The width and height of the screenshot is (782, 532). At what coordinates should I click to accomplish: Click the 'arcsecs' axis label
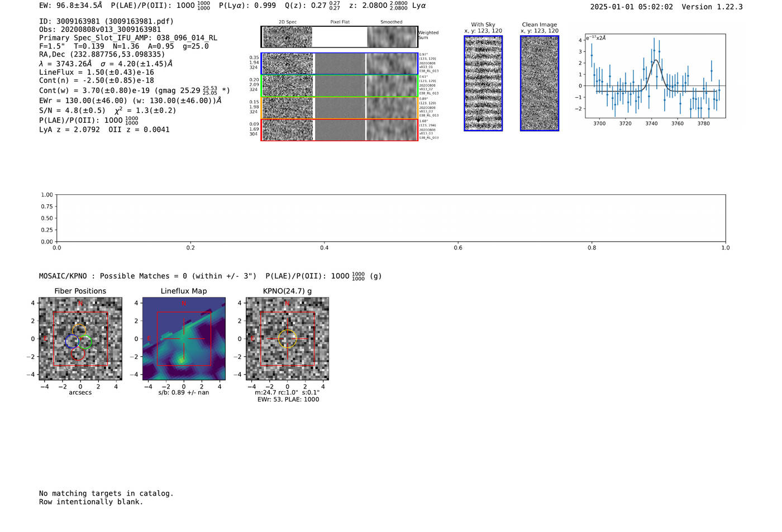pos(80,392)
